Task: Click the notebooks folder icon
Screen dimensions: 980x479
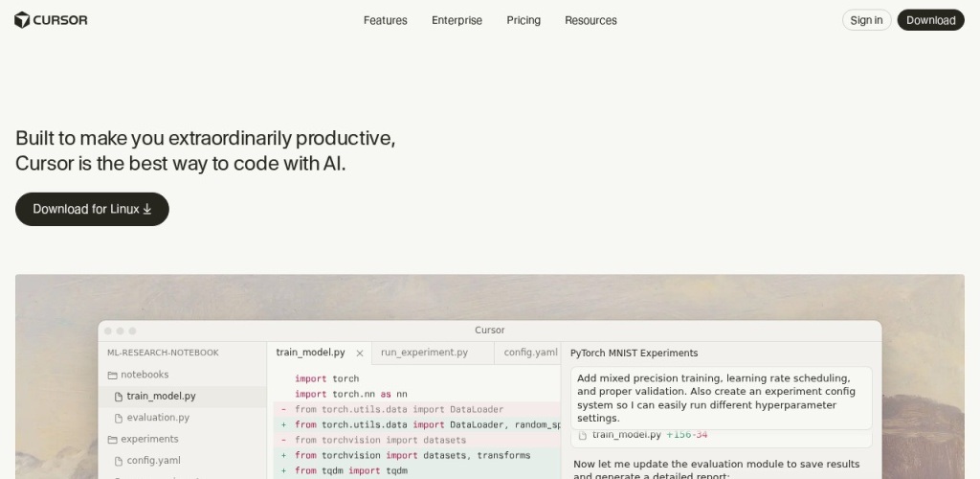Action: (x=112, y=375)
